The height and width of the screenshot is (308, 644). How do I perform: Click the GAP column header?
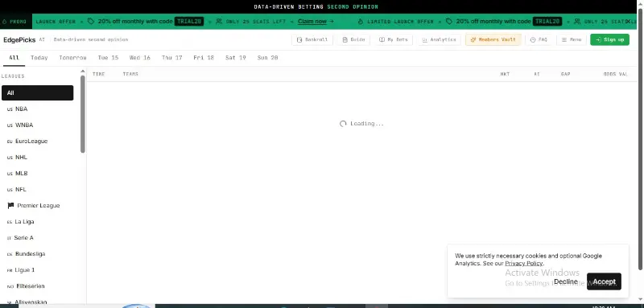[565, 74]
